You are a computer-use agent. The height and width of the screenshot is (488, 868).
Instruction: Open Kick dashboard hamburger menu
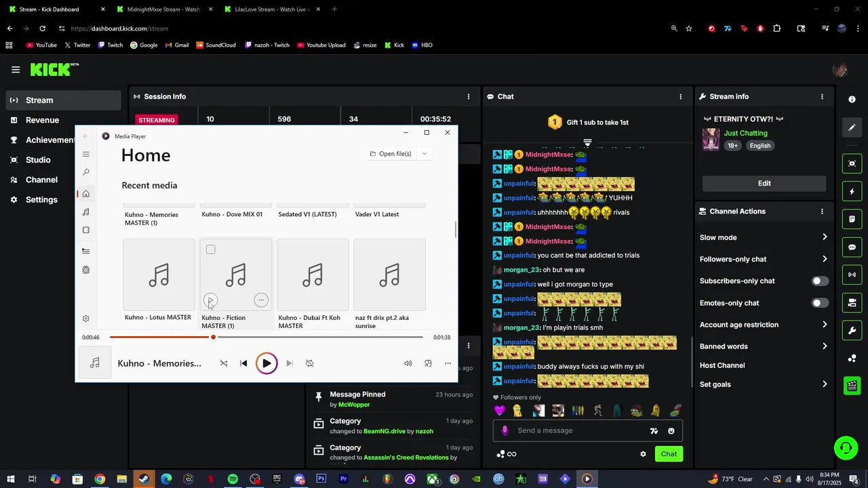click(x=16, y=69)
